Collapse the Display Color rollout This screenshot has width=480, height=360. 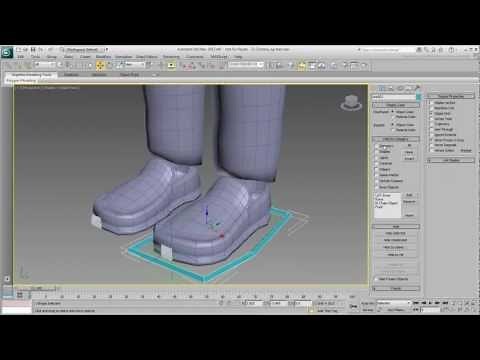click(396, 105)
